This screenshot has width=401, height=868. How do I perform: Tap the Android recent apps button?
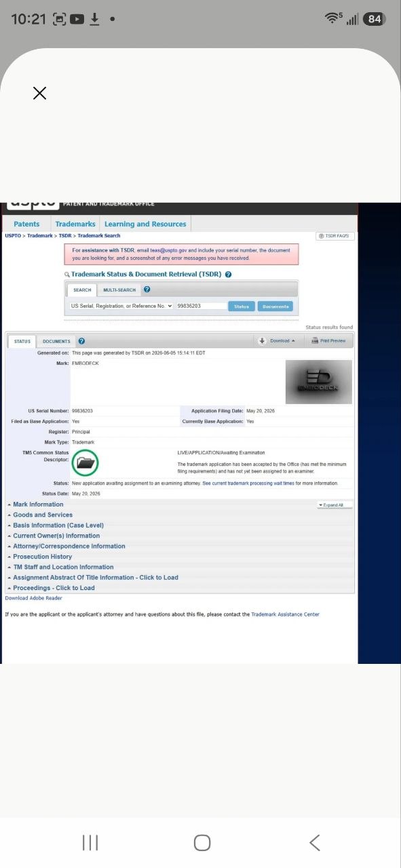(x=90, y=843)
